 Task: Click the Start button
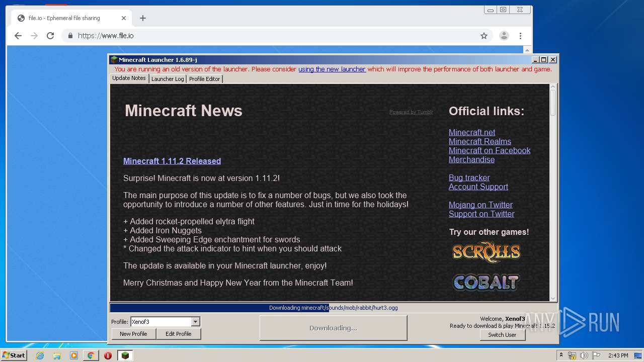coord(14,355)
